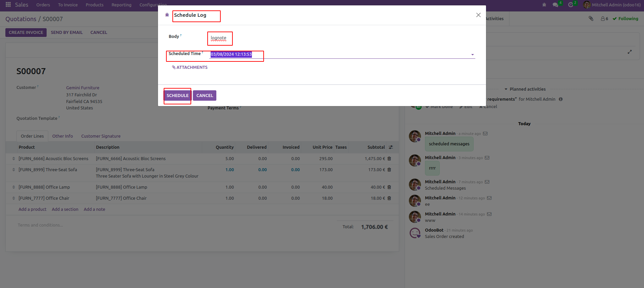Viewport: 644px width, 288px height.
Task: Collapse the Planned activities section
Action: click(x=525, y=89)
